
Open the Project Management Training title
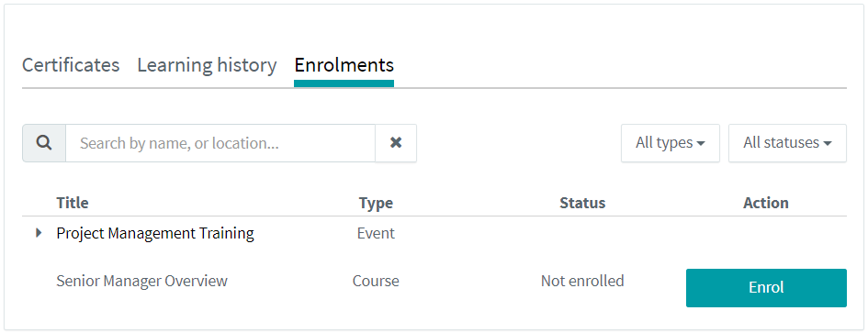coord(155,233)
